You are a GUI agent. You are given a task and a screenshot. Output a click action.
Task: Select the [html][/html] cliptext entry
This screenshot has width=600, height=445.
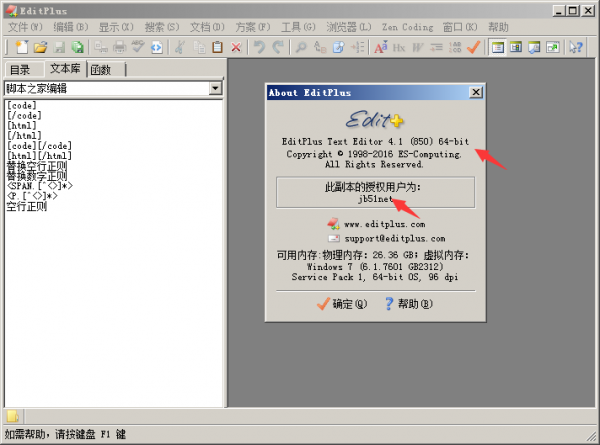[39, 156]
